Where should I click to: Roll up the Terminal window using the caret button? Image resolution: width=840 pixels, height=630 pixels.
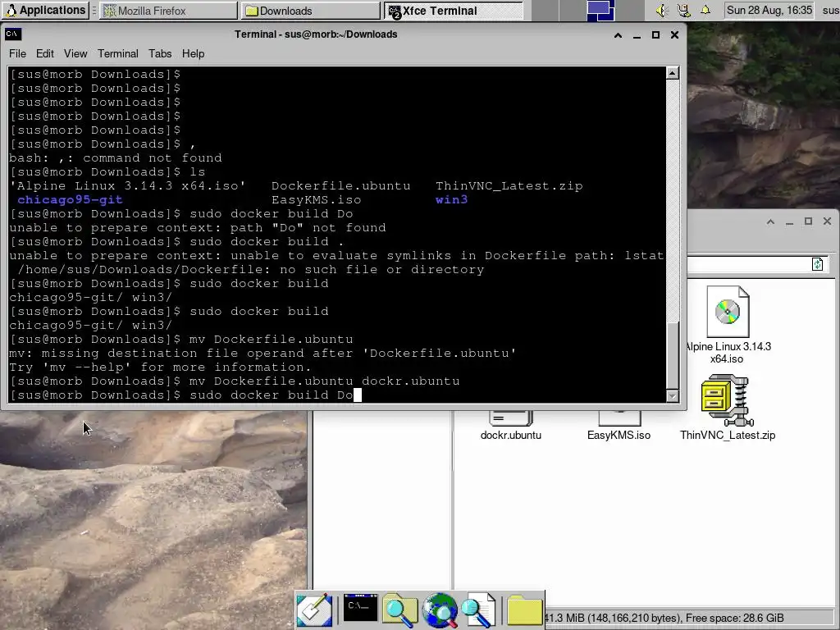pos(618,34)
